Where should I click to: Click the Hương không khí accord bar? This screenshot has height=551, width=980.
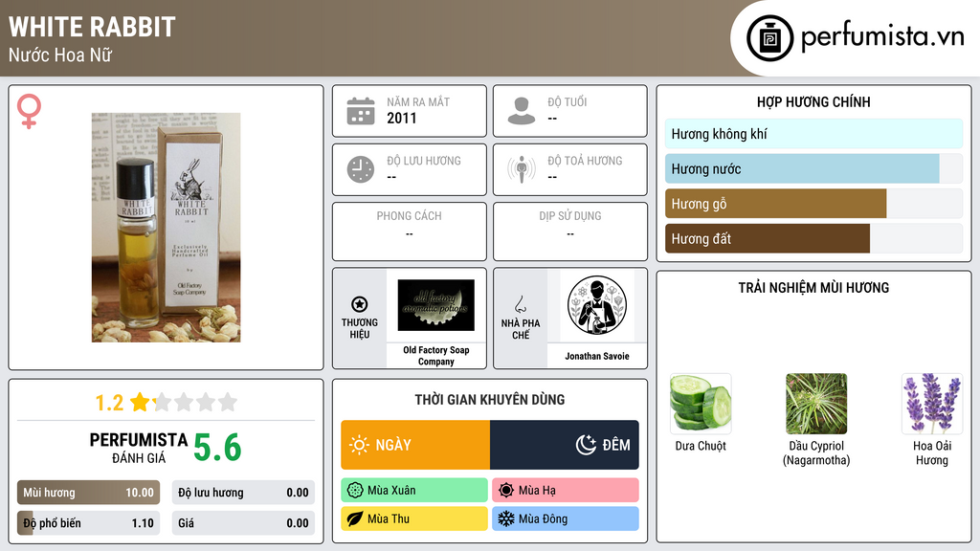813,134
